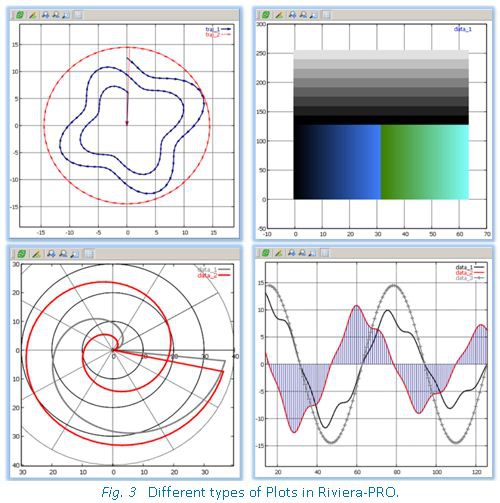Zoom to fit in the polar plot window

point(75,254)
